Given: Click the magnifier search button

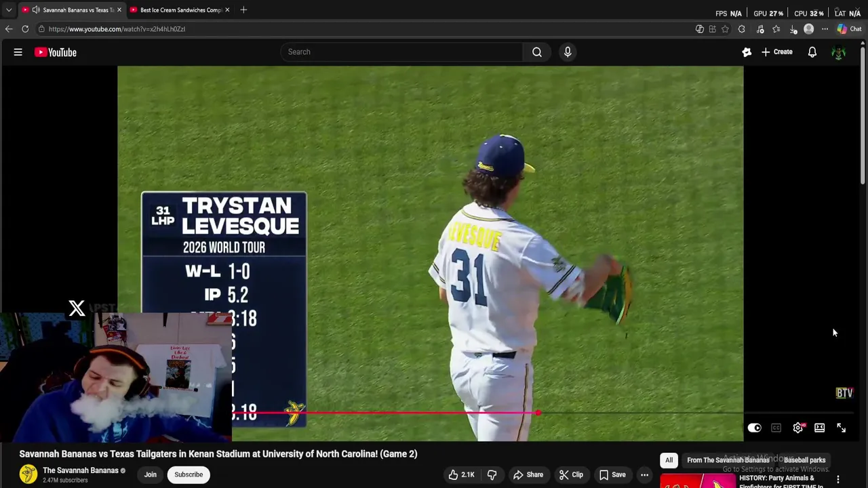Looking at the screenshot, I should tap(537, 52).
